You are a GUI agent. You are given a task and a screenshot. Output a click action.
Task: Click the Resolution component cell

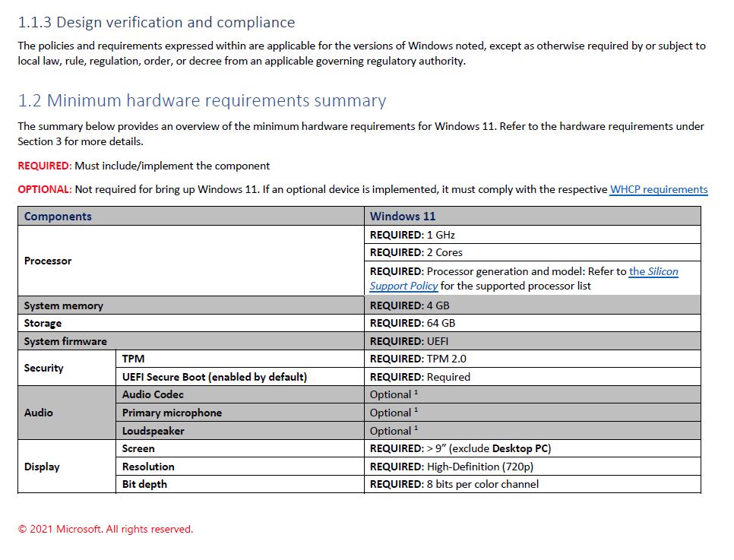(240, 467)
